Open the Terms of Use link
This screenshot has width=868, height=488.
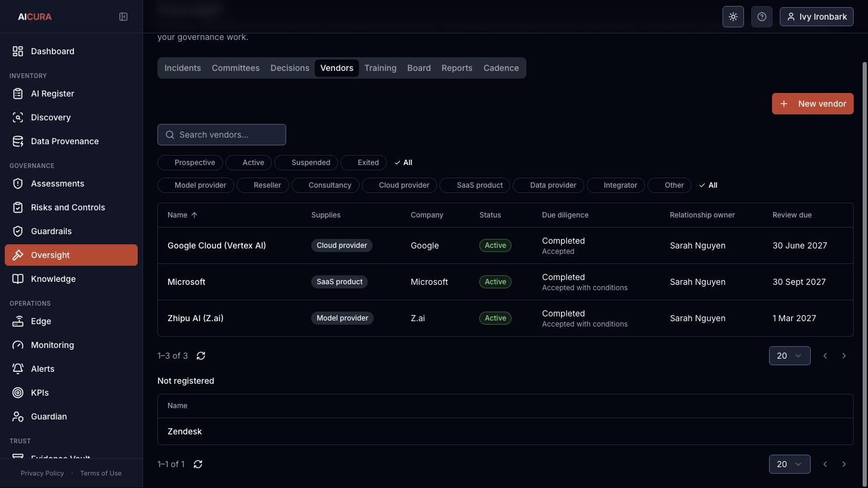[x=101, y=473]
